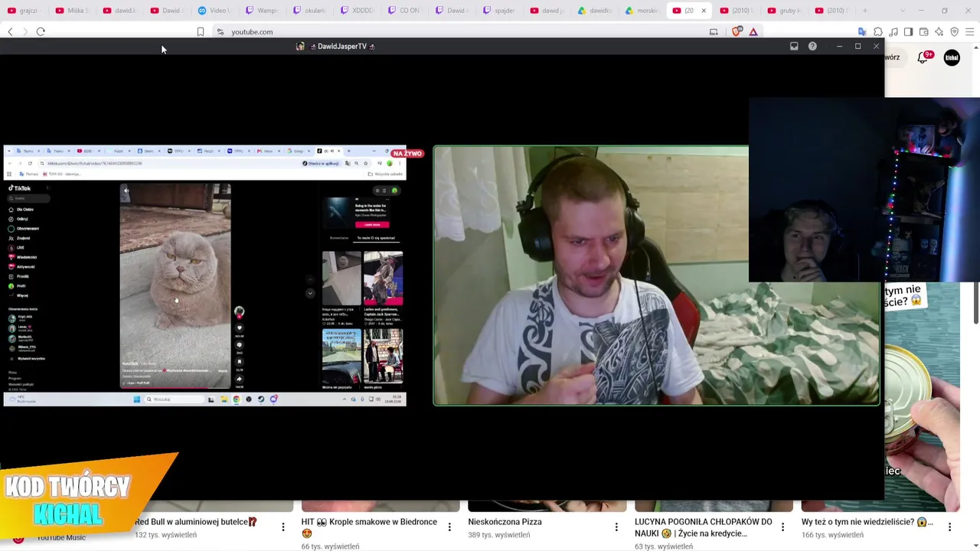Go back in browser history

coord(10,31)
